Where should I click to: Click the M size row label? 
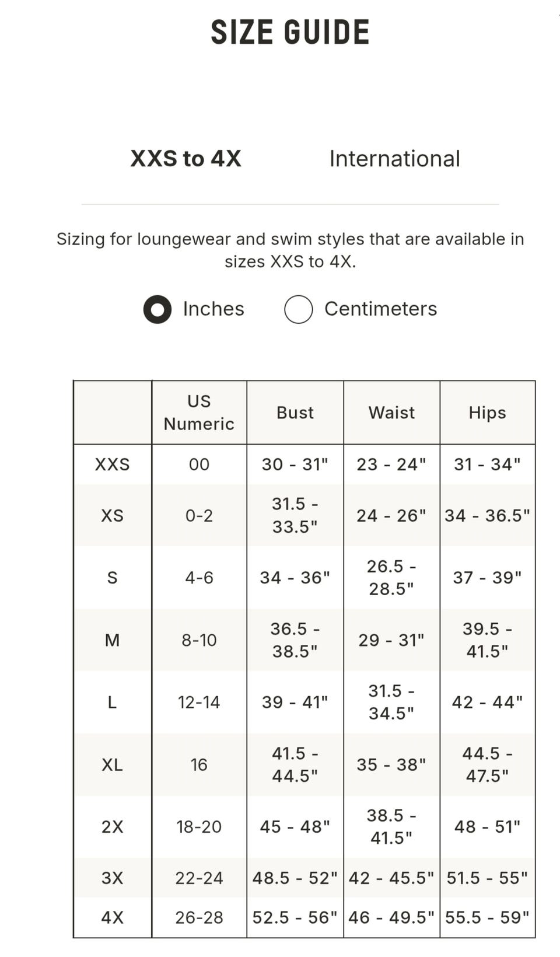point(113,640)
